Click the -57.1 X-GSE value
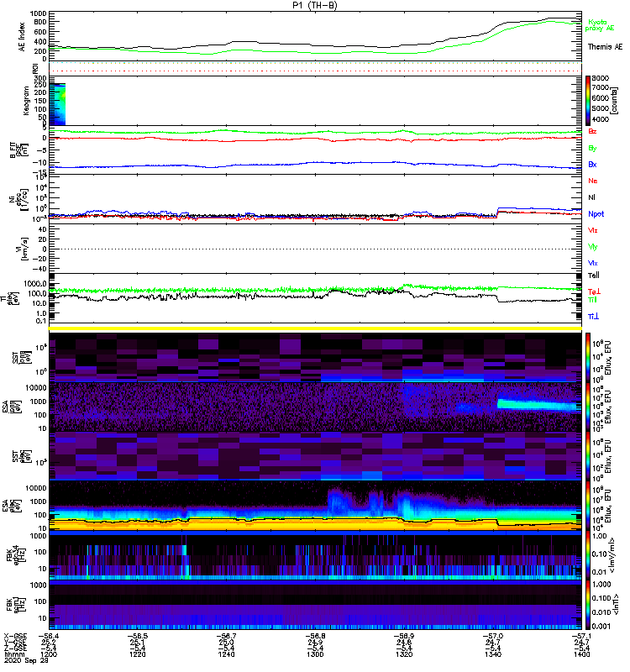 [581, 636]
